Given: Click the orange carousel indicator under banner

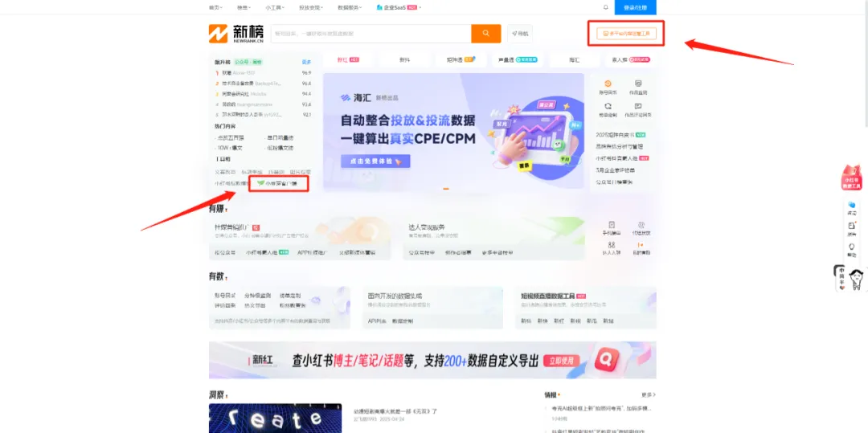Looking at the screenshot, I should (446, 189).
